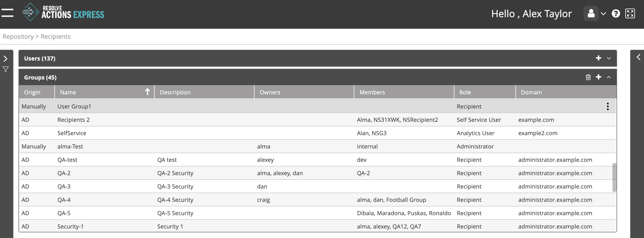Click the Repository breadcrumb link
This screenshot has height=238, width=644.
(x=18, y=37)
